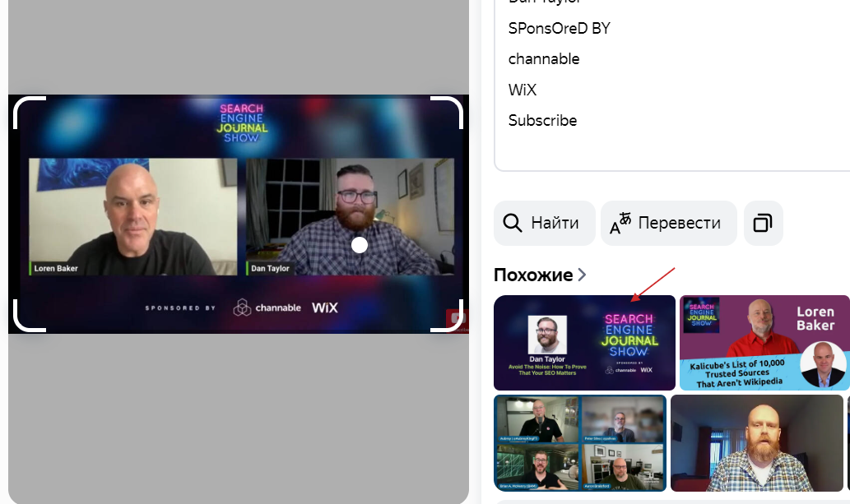Open the four-speaker panel discussion thumbnail

pos(580,442)
